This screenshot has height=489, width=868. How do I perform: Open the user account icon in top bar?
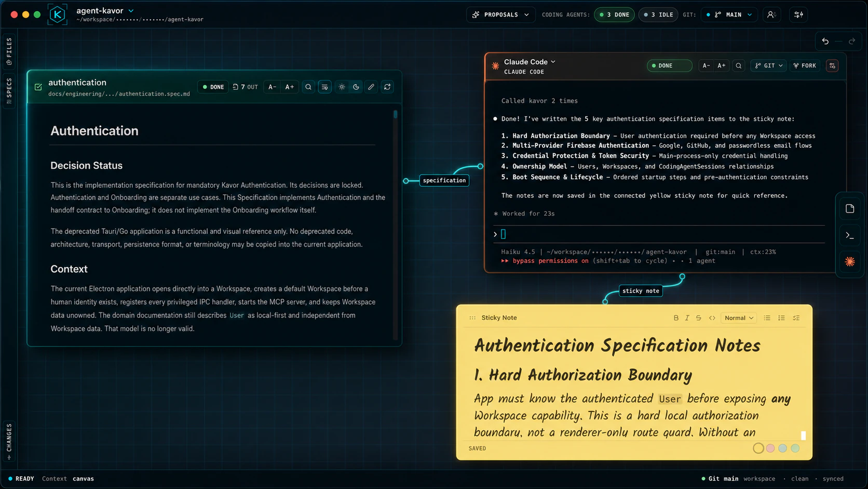pos(771,15)
